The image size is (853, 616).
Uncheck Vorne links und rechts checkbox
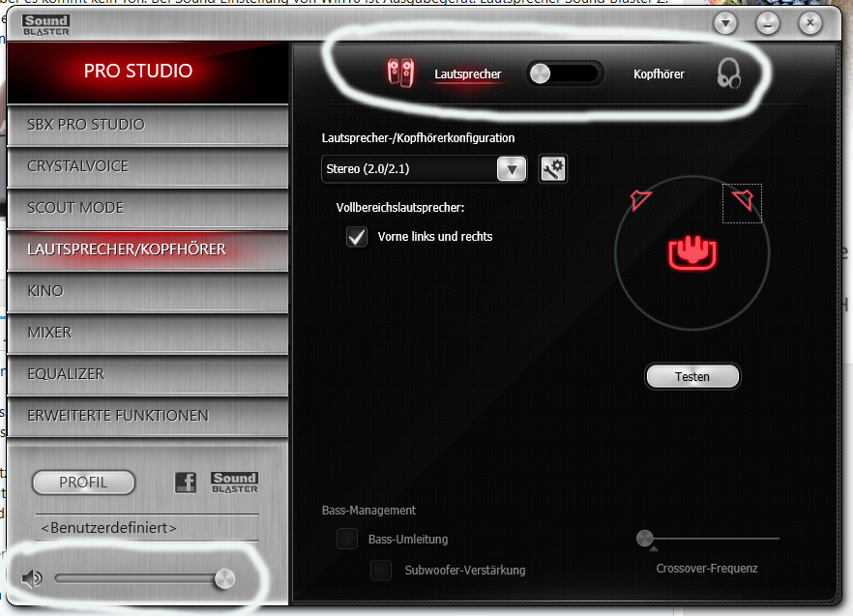pos(357,237)
